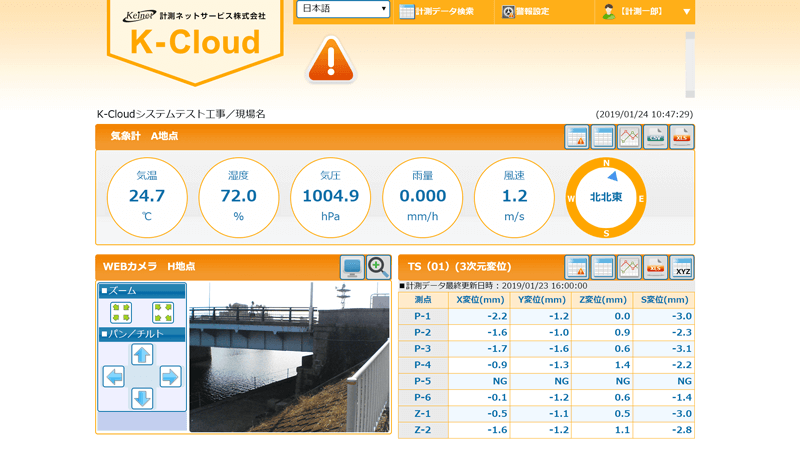Select the P-4 row label
This screenshot has height=450, width=800.
point(423,365)
